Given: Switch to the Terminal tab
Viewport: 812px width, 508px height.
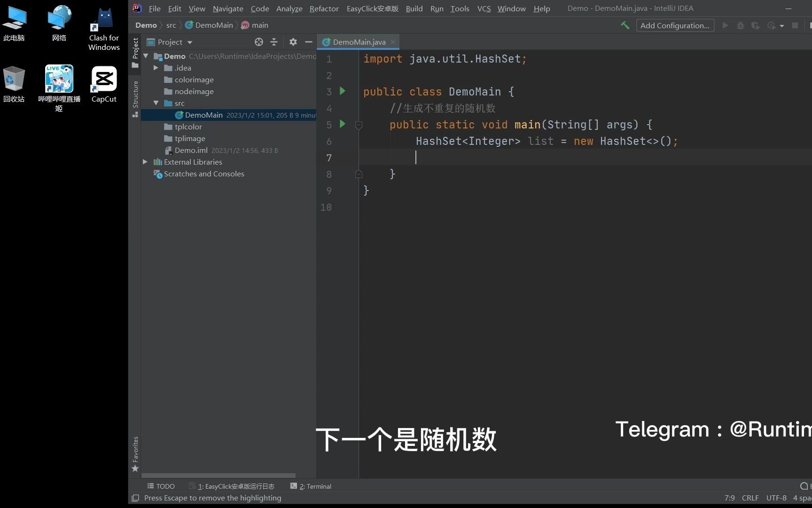Looking at the screenshot, I should pyautogui.click(x=314, y=486).
